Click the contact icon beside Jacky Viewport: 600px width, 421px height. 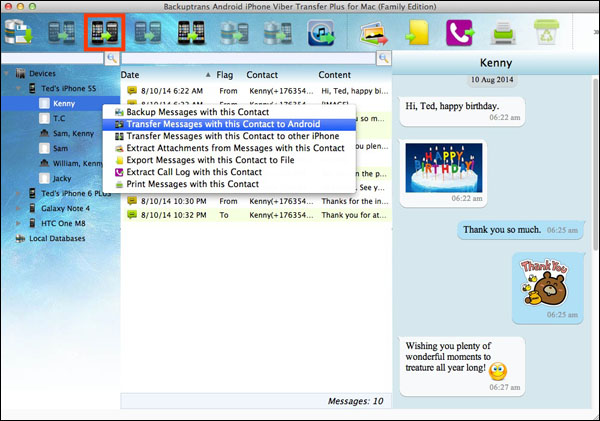click(x=44, y=178)
